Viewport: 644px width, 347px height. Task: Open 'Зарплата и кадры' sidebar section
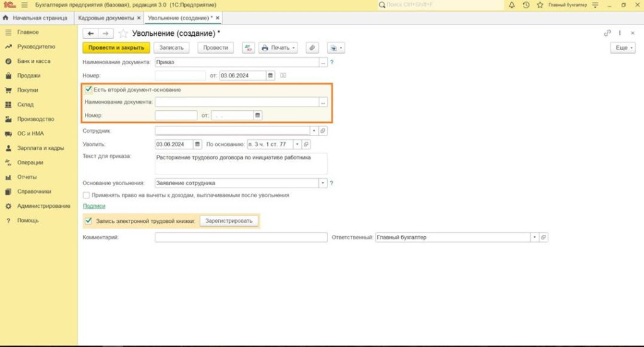[x=40, y=148]
